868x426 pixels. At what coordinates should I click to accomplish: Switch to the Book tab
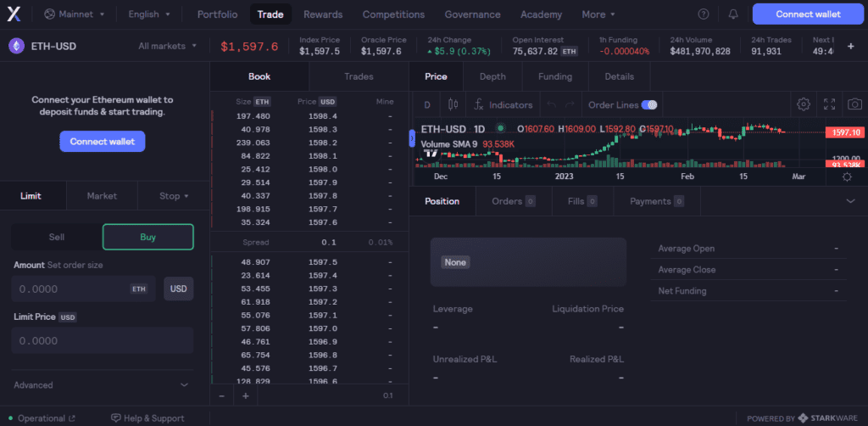click(x=259, y=76)
